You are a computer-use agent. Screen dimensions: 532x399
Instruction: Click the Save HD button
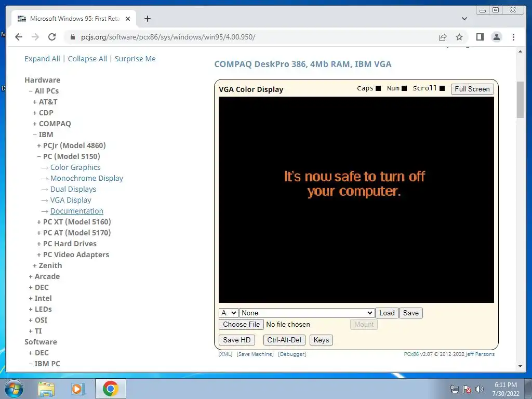(237, 340)
